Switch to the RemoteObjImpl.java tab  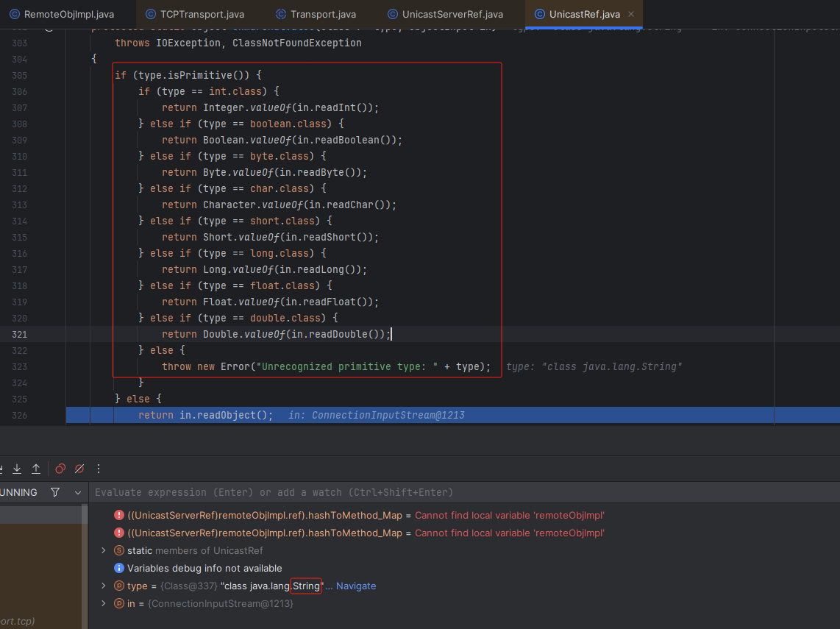(61, 14)
